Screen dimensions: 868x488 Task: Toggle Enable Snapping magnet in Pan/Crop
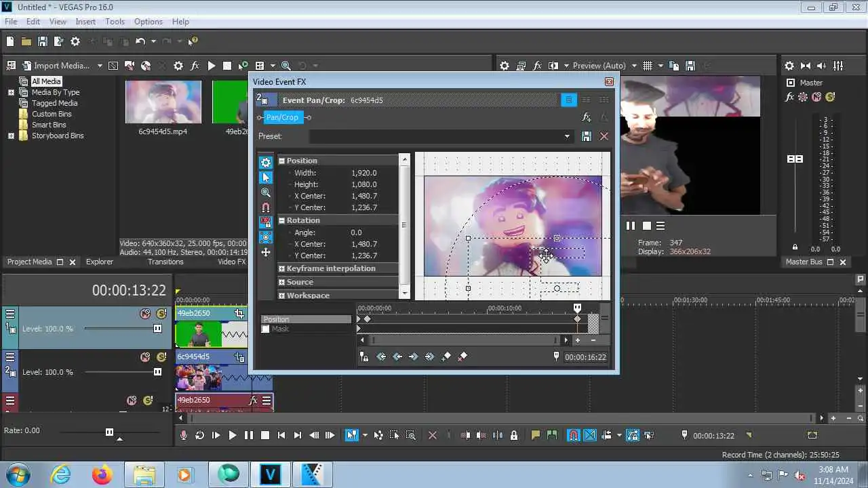(x=266, y=207)
